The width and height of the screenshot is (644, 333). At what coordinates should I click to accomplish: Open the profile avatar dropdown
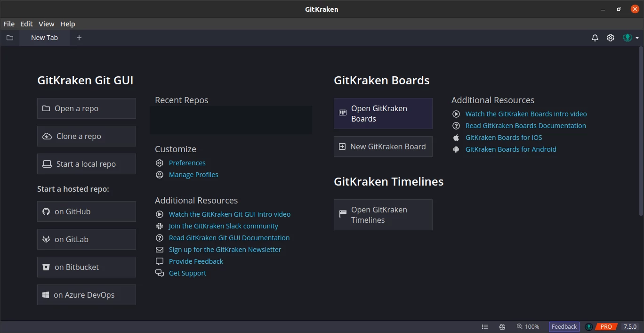coord(631,38)
